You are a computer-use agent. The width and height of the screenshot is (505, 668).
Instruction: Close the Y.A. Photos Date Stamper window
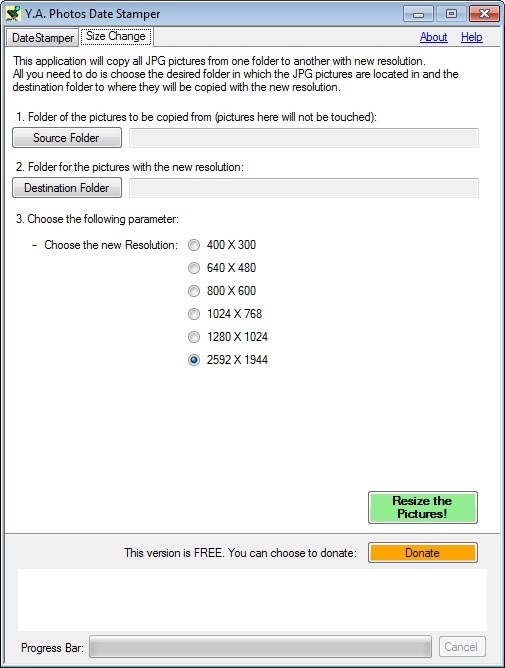tap(484, 14)
